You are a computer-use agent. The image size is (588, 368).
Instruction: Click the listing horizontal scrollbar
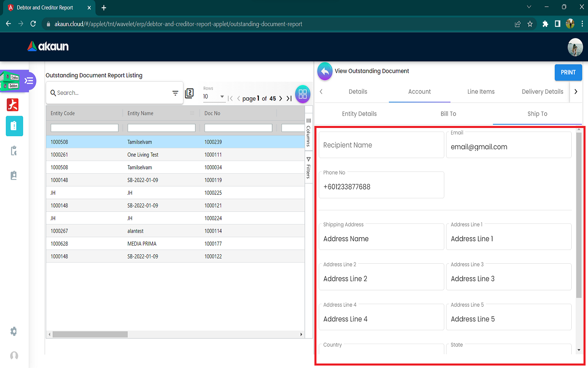(x=90, y=334)
